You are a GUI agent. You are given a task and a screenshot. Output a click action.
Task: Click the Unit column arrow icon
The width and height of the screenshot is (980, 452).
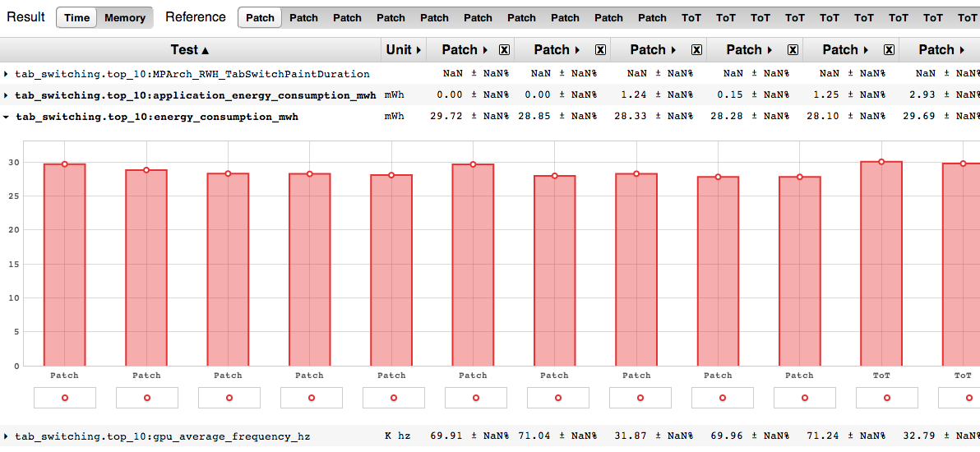(x=418, y=50)
